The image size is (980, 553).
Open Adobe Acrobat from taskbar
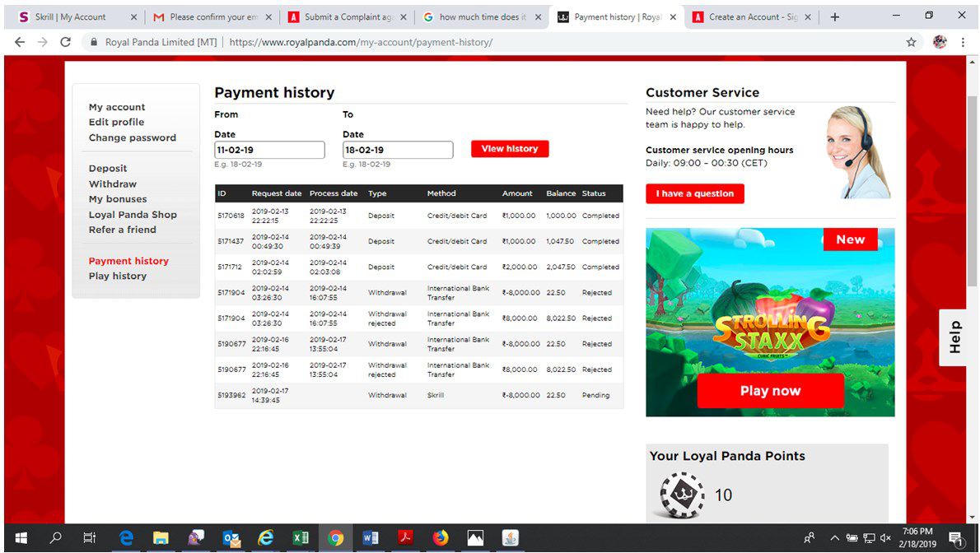pos(405,537)
